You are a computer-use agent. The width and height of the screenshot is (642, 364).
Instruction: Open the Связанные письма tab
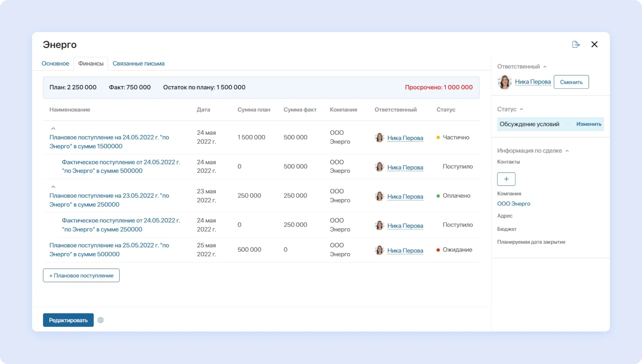pos(138,63)
